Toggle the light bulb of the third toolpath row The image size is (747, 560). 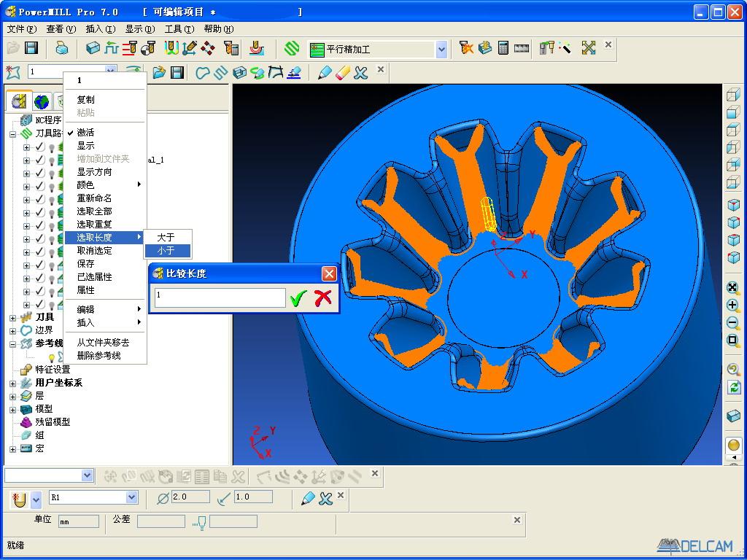click(52, 174)
